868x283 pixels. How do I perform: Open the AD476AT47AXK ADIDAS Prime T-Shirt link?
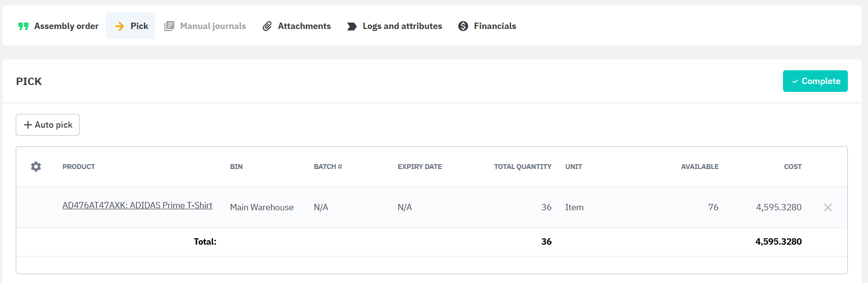point(137,205)
